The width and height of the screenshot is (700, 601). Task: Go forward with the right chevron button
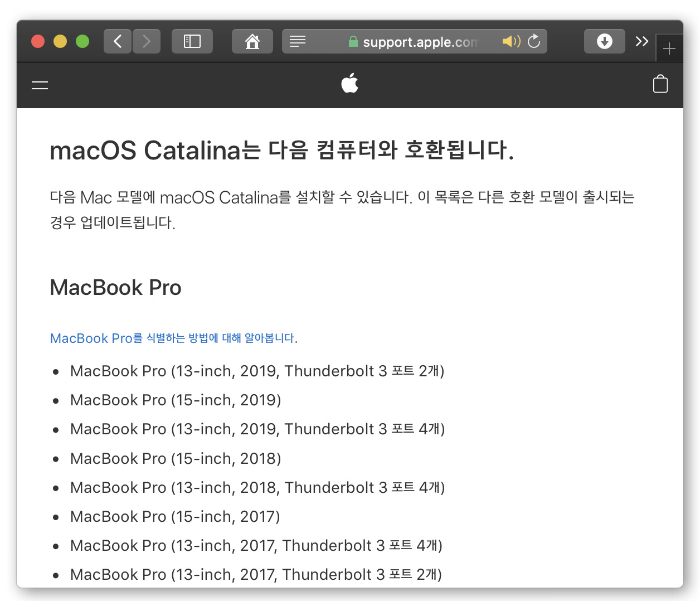click(147, 41)
